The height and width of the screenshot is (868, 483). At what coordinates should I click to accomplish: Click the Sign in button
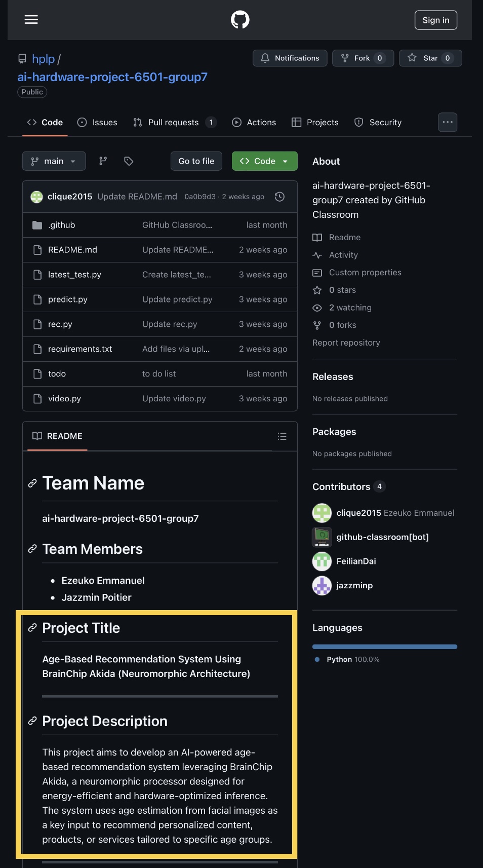436,20
